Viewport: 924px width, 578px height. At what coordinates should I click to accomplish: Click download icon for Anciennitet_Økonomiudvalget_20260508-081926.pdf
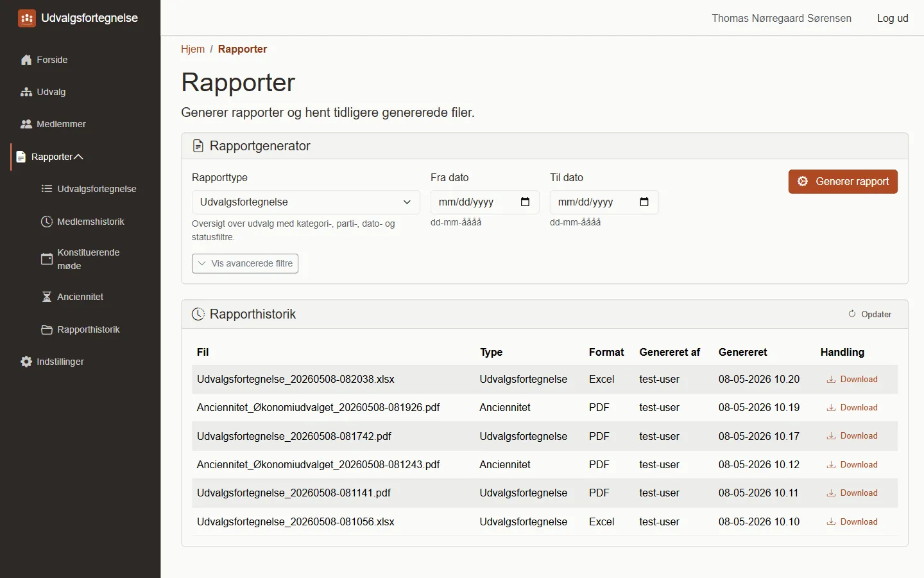click(x=831, y=408)
